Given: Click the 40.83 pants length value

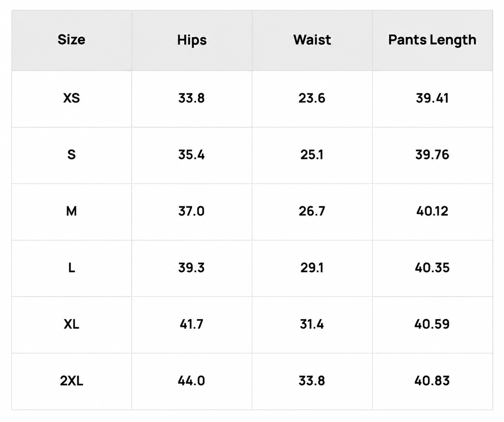Looking at the screenshot, I should 432,381.
